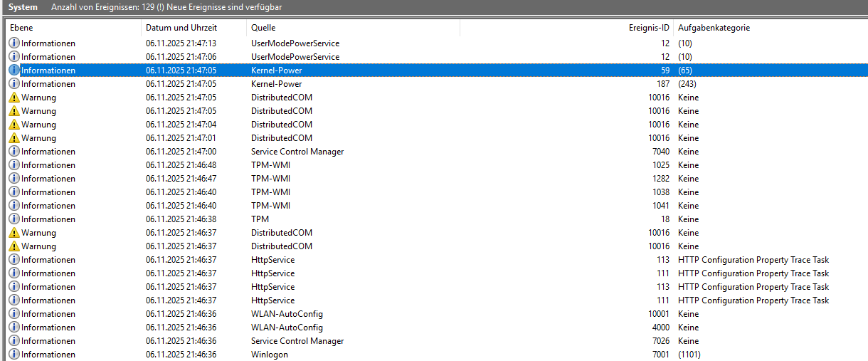Click info icon of TPM-WMI event 1041

point(14,206)
